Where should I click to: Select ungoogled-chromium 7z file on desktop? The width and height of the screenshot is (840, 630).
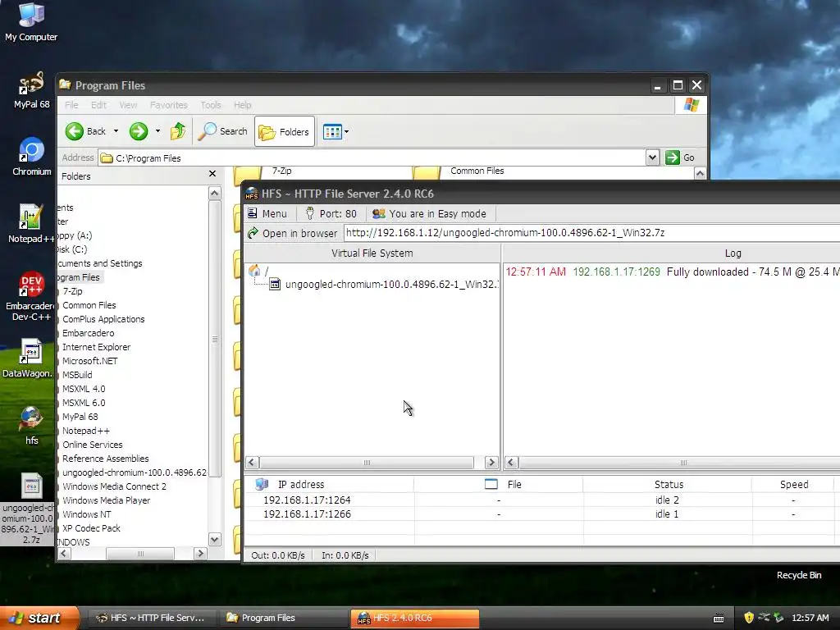[28, 509]
